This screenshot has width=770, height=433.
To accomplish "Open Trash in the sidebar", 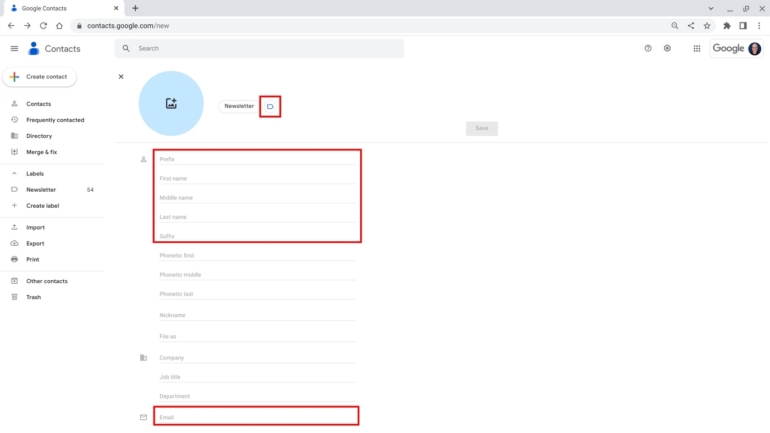I will [x=33, y=297].
